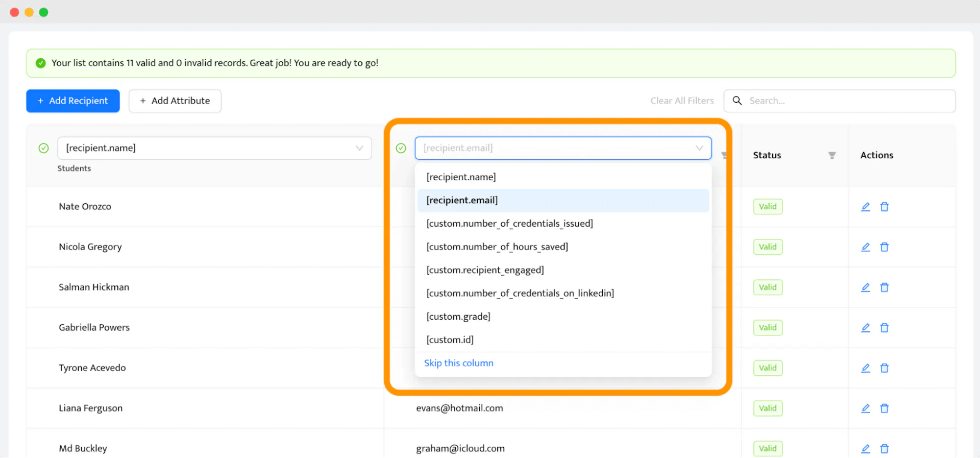Pick [custom.number_of_credentials_issued] option

click(x=563, y=224)
